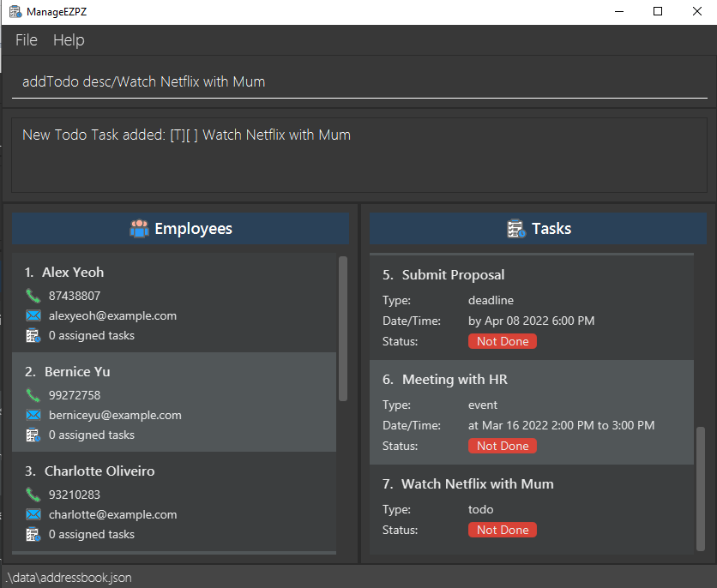
Task: Click the Employees header label
Action: pyautogui.click(x=193, y=229)
